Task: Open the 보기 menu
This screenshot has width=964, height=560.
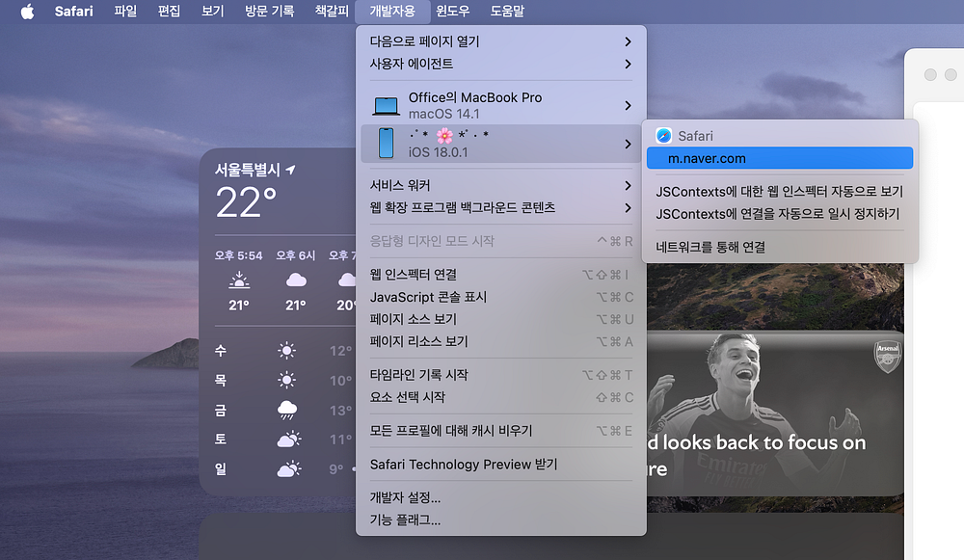Action: (213, 11)
